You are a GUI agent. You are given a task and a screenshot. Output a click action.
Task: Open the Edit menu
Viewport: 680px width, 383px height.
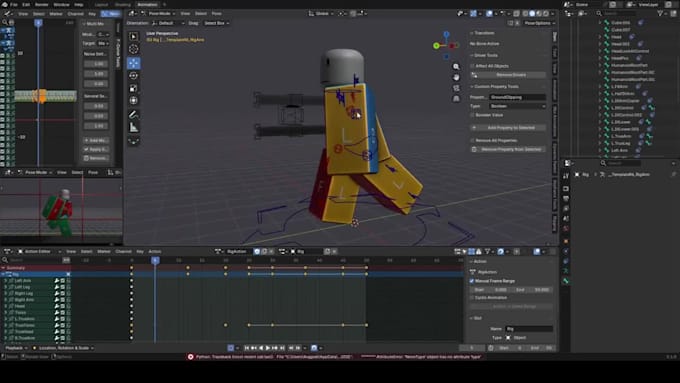(26, 4)
